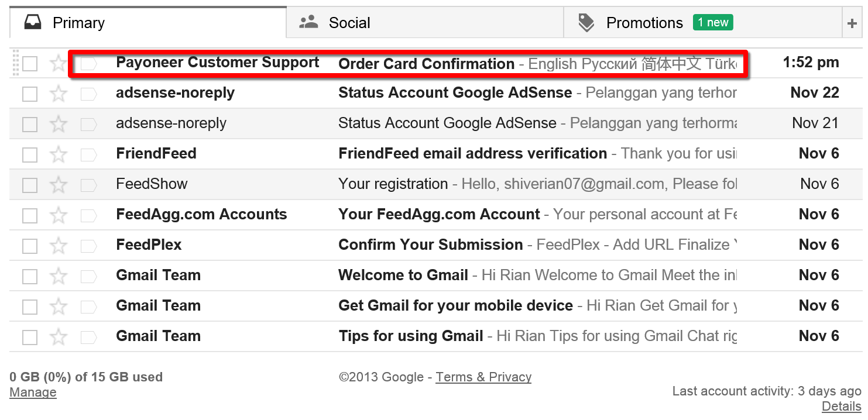Star the FriendFeed email
The image size is (868, 420).
click(58, 154)
